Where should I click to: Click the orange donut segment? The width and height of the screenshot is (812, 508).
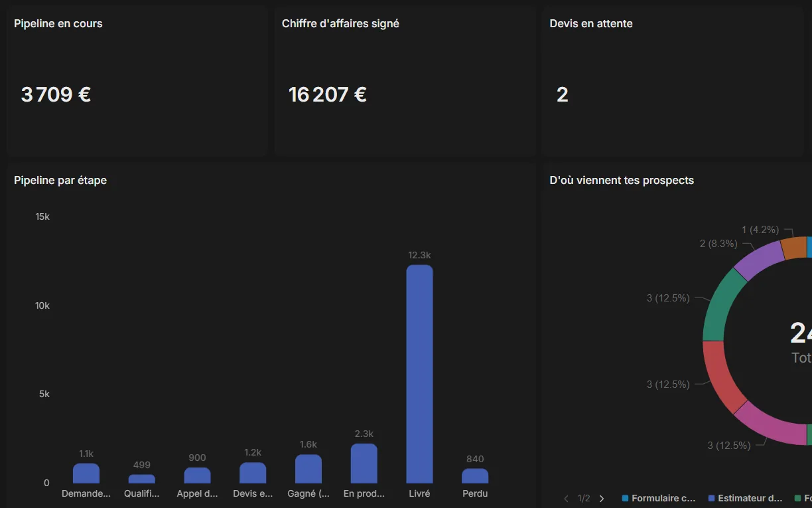(x=793, y=248)
